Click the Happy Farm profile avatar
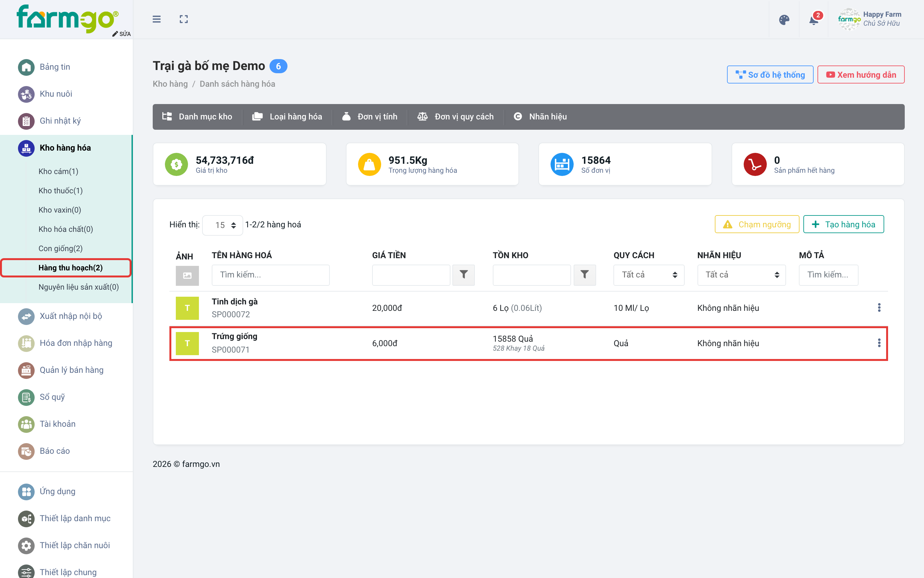This screenshot has width=924, height=578. click(849, 19)
